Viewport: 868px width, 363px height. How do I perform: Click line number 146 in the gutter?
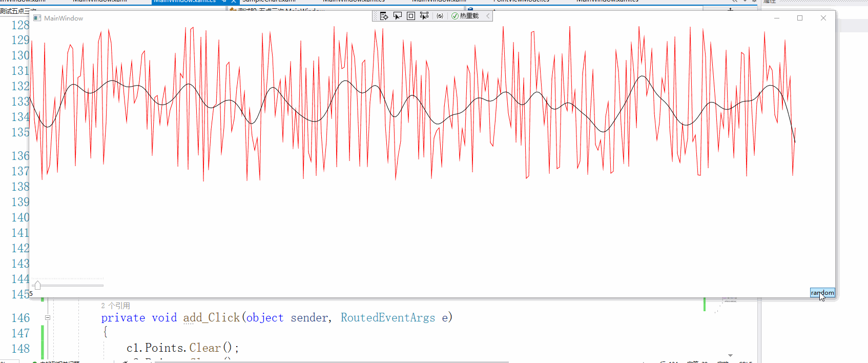point(20,318)
